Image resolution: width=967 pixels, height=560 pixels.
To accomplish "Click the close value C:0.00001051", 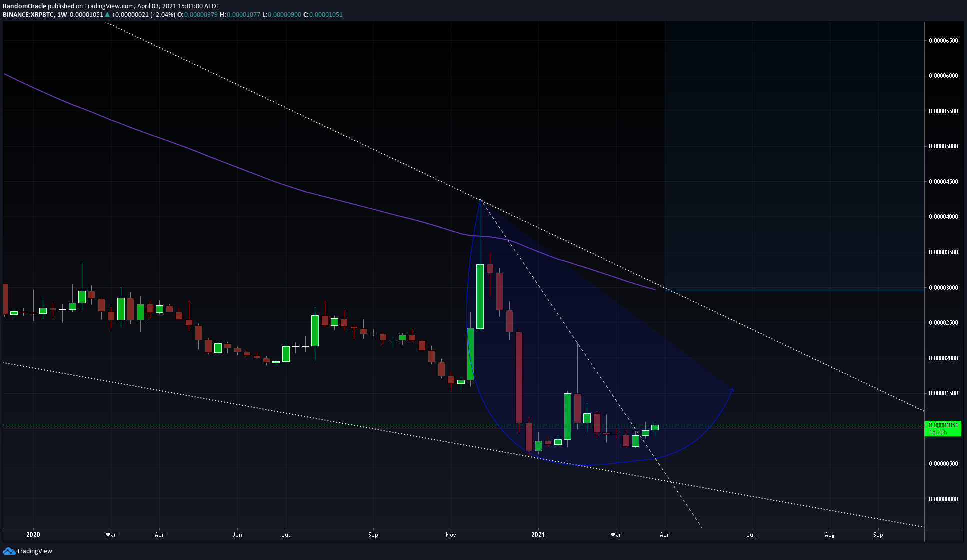I will [323, 14].
